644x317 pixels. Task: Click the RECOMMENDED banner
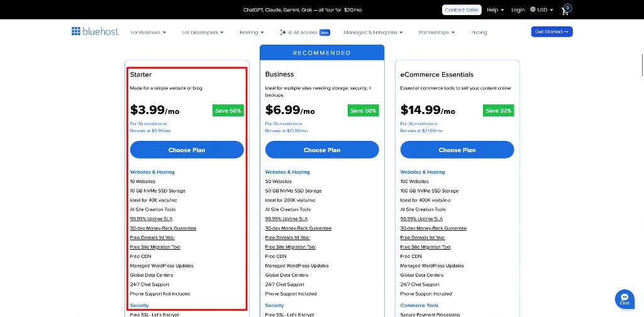322,53
